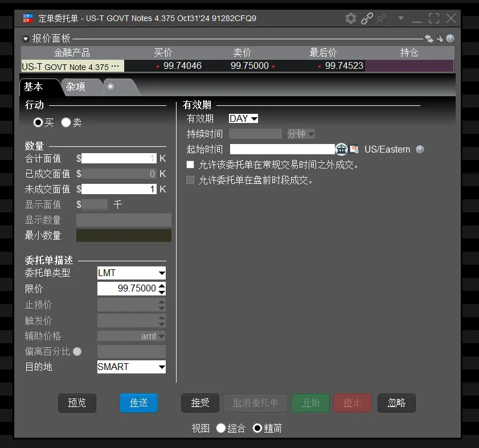Click the help icon after US/Eastern
The width and height of the screenshot is (479, 448).
pyautogui.click(x=420, y=149)
